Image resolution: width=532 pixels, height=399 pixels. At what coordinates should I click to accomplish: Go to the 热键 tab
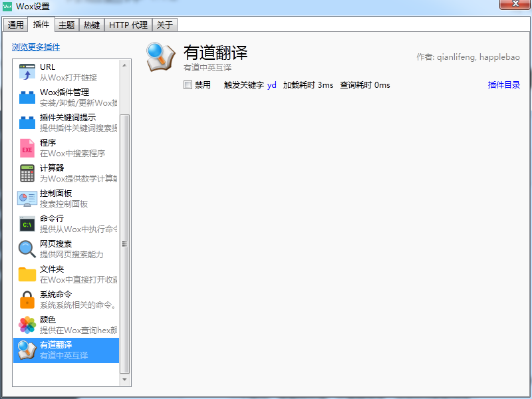(x=92, y=25)
